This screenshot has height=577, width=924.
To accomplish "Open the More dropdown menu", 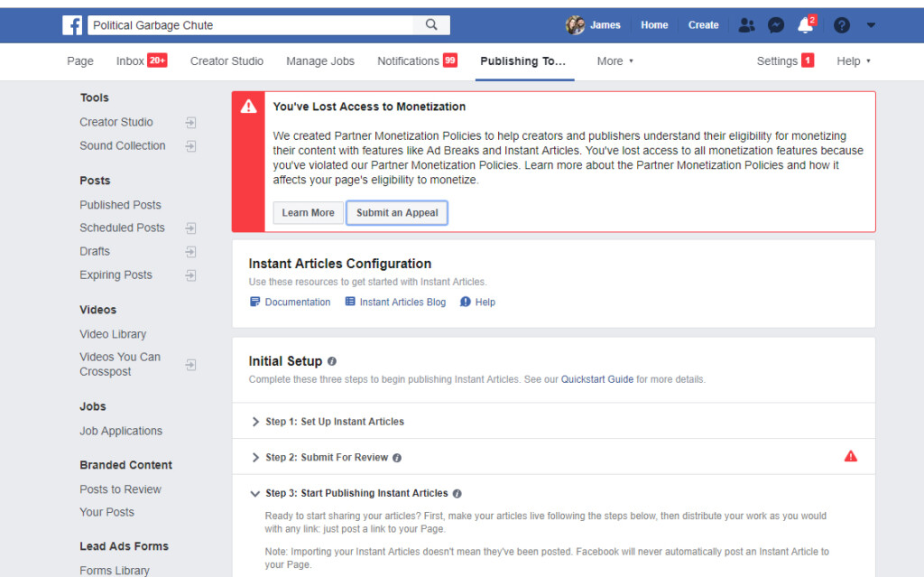I will coord(614,61).
